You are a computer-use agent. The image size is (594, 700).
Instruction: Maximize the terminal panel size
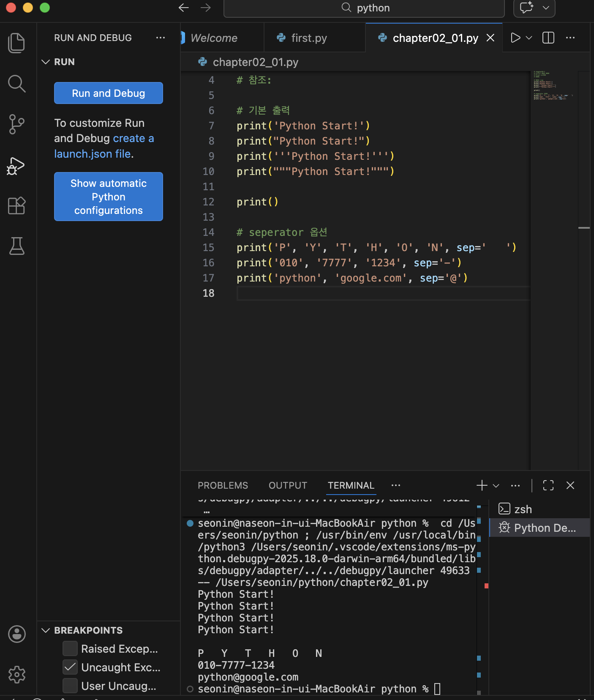click(x=548, y=485)
